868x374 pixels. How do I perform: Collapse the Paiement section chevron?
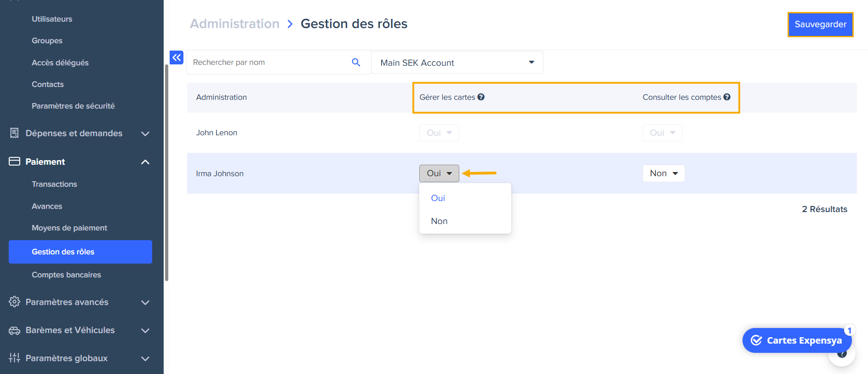click(x=145, y=162)
